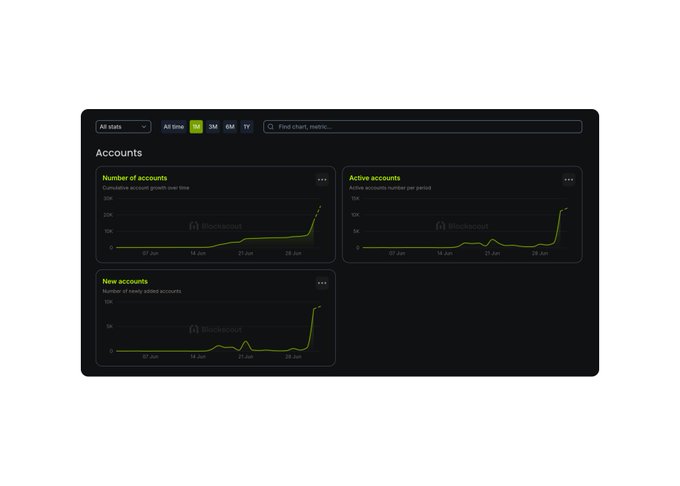Click the Active accounts number per period subtitle
The image size is (680, 486).
[390, 188]
